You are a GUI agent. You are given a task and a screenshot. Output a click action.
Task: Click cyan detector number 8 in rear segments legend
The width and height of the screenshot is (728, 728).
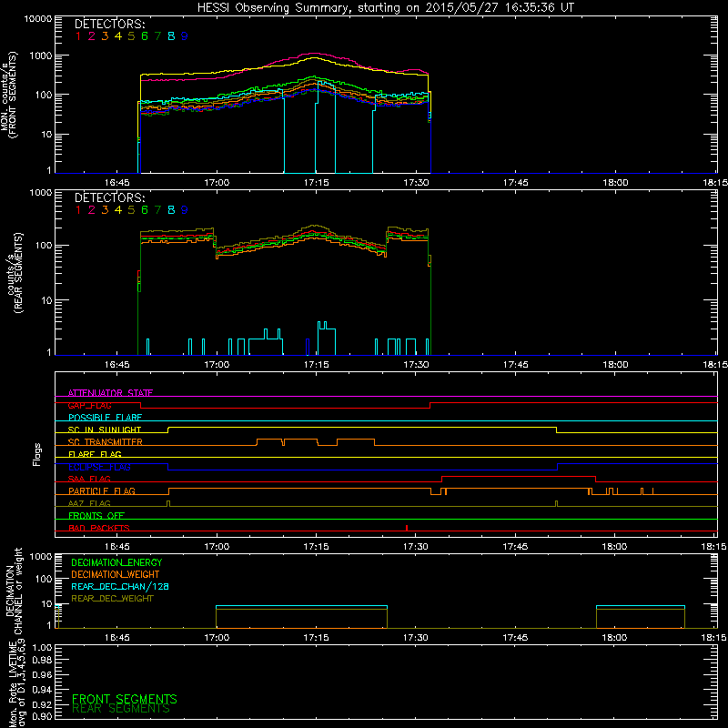pos(171,210)
